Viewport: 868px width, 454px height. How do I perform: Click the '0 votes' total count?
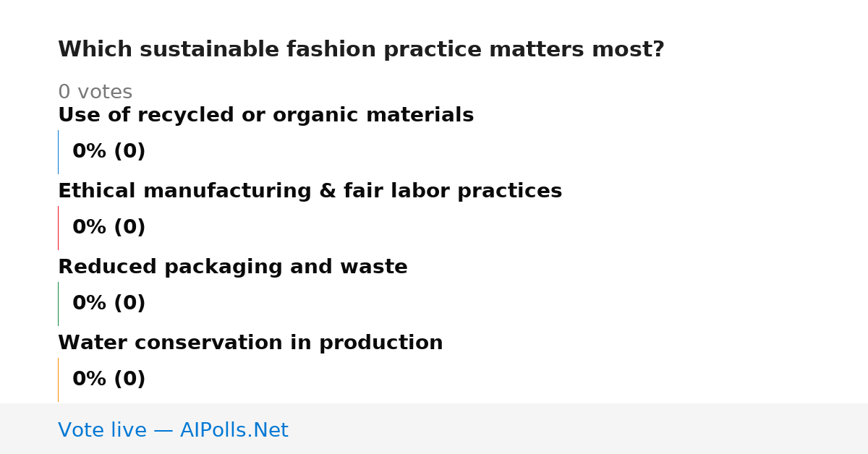click(x=95, y=92)
